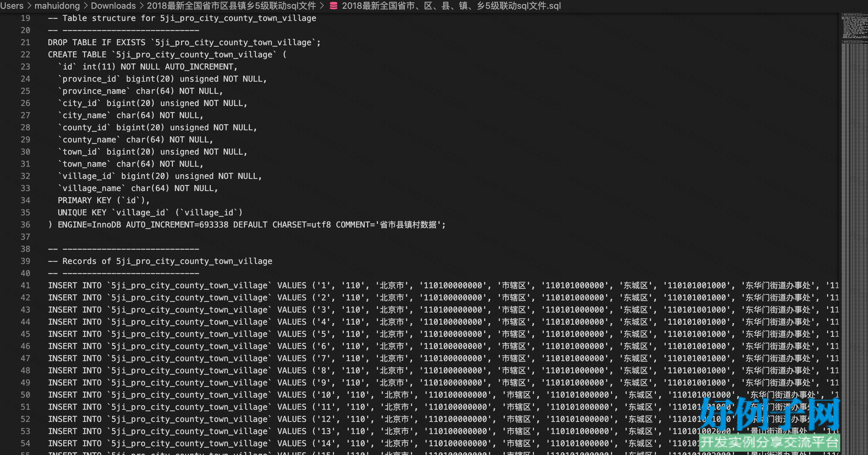The width and height of the screenshot is (868, 455).
Task: Click line number 41 in gutter
Action: tap(25, 286)
